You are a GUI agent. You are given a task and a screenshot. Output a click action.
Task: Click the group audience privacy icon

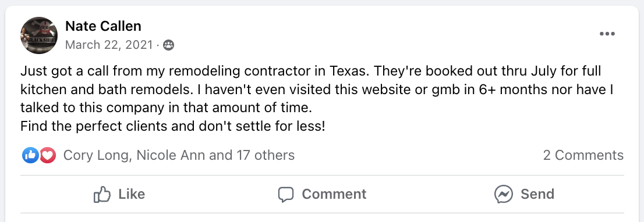pos(168,45)
